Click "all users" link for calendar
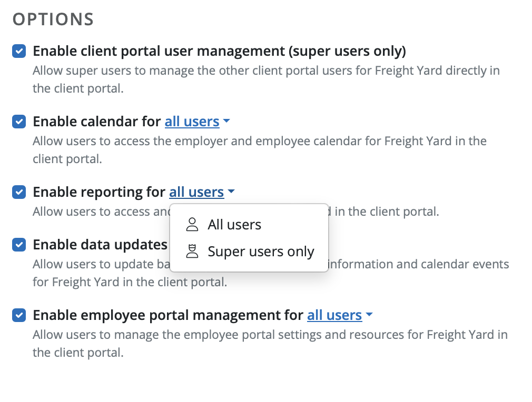Screen dimensions: 532x402 pos(192,122)
